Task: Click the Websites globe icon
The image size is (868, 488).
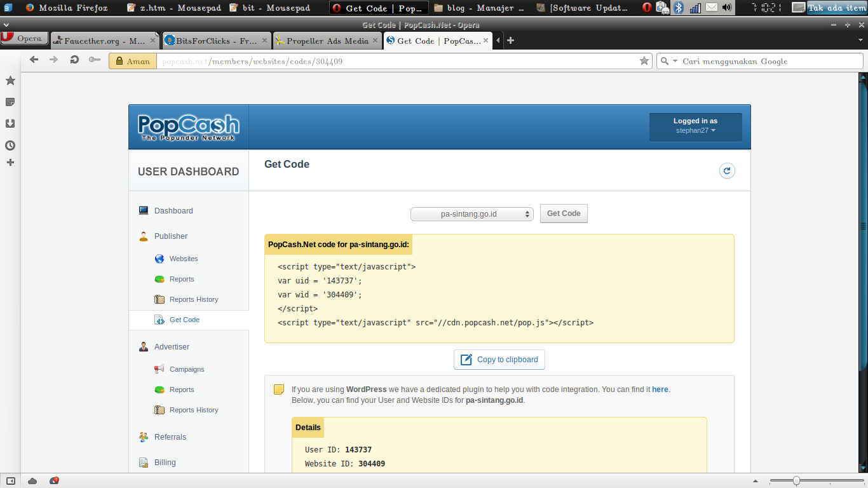Action: 159,259
